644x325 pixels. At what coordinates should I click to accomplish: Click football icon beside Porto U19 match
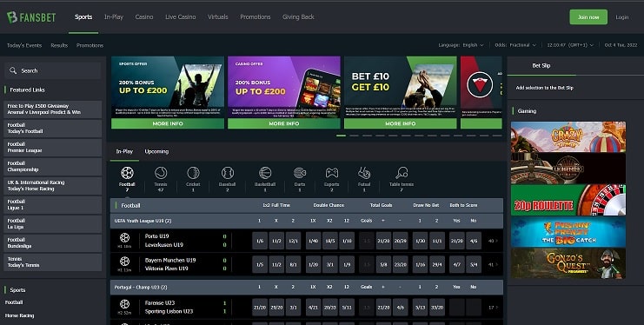(x=124, y=237)
